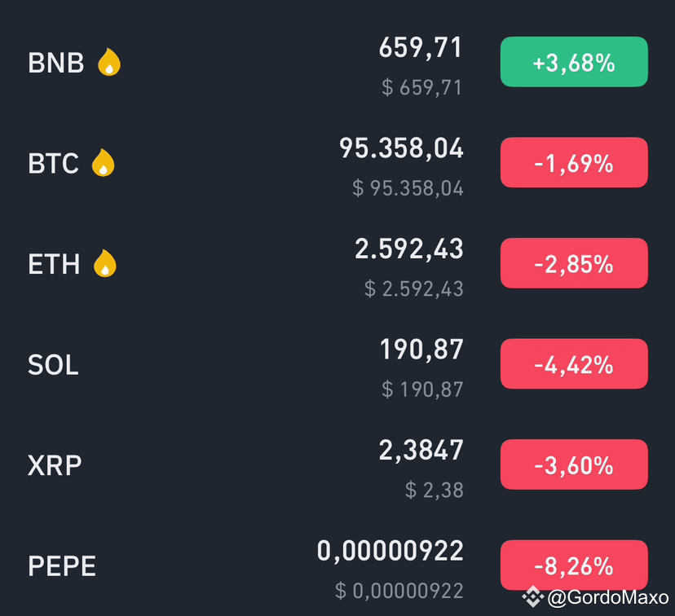675x616 pixels.
Task: Tap the red -1,69% change badge
Action: pyautogui.click(x=574, y=163)
